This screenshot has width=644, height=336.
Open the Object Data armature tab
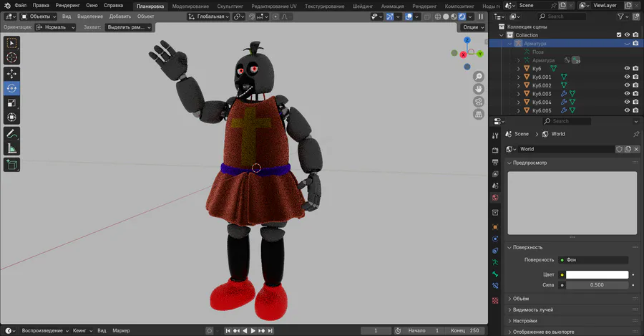[x=495, y=262]
